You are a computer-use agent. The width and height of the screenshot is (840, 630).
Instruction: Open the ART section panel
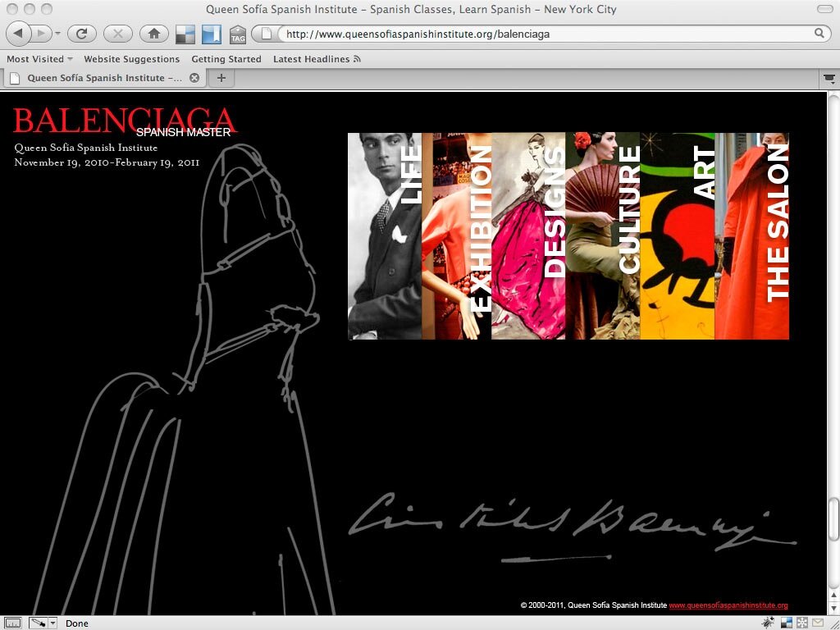coord(677,235)
